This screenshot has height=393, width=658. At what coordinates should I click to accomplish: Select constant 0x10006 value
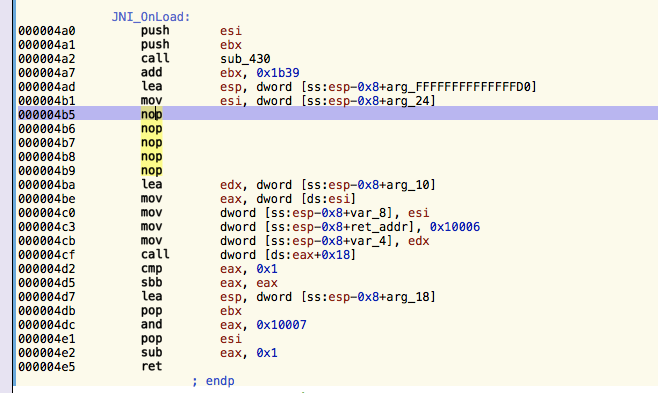[454, 227]
